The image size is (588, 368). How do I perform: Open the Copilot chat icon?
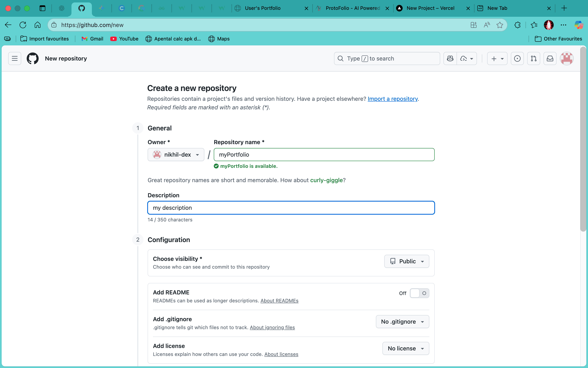[x=450, y=58]
